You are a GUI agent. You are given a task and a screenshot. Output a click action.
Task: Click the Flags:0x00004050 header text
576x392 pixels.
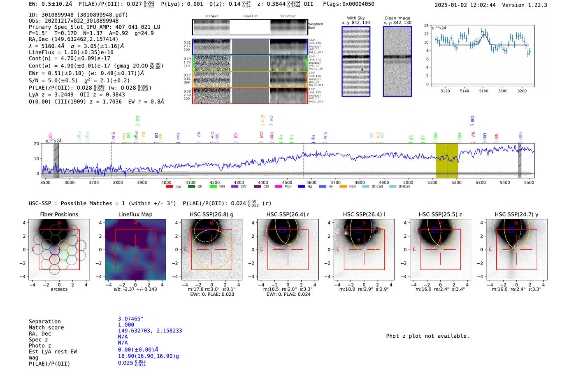click(348, 4)
